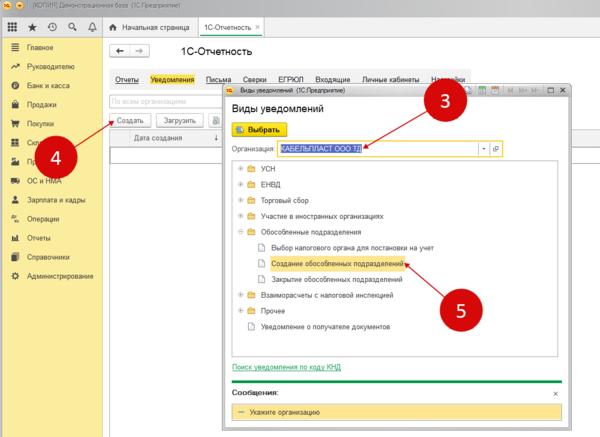Go back with the left arrow button

pos(120,51)
